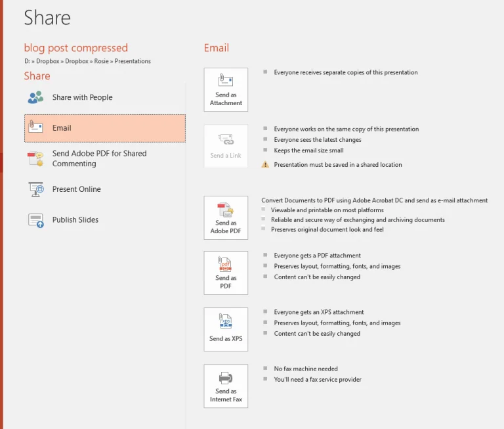The height and width of the screenshot is (429, 504).
Task: Click the Adobe PDF Shared Commenting icon
Action: pos(35,158)
